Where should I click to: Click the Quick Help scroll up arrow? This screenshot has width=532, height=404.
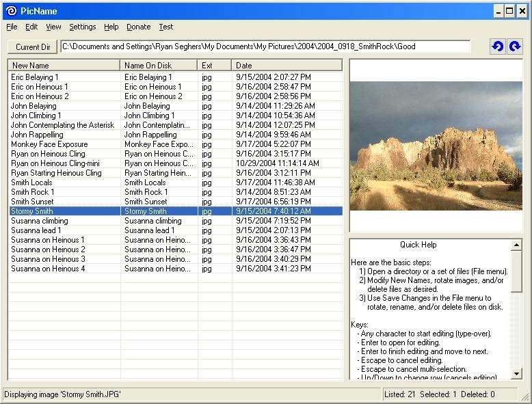pos(516,245)
